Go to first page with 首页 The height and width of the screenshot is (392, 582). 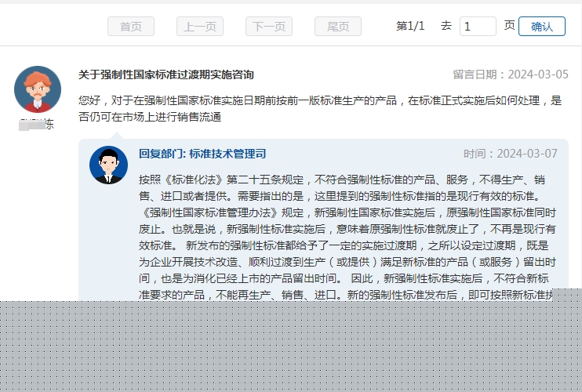coord(130,27)
